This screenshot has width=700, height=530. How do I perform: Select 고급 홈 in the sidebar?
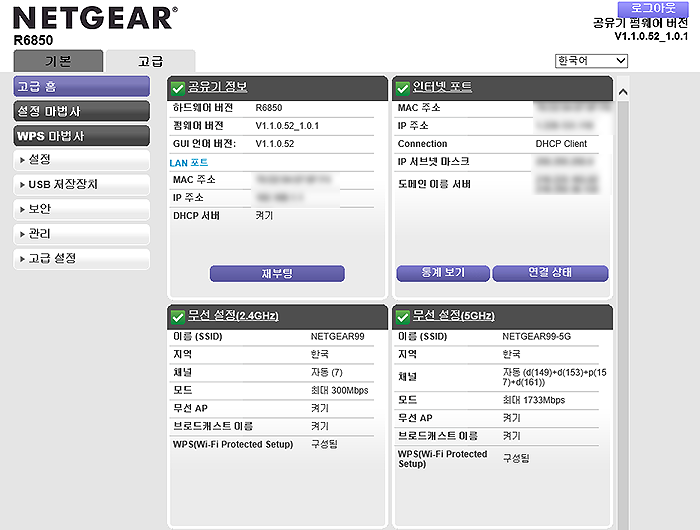click(x=82, y=87)
